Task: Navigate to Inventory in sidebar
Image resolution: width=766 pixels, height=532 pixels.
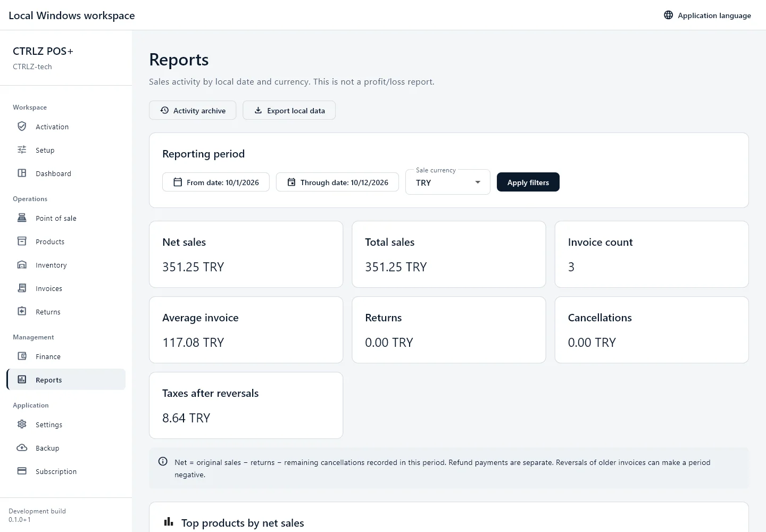Action: pyautogui.click(x=66, y=265)
